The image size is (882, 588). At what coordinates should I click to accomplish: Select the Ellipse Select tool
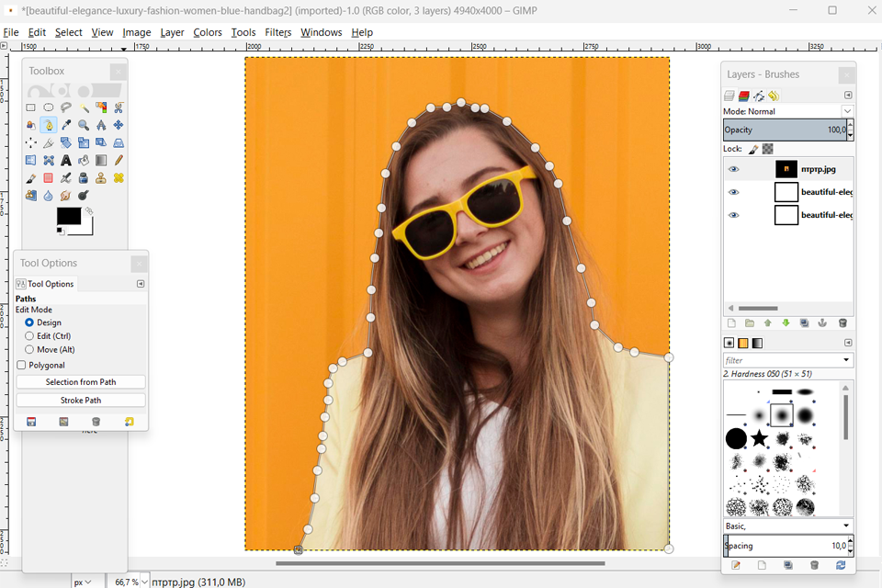coord(49,107)
